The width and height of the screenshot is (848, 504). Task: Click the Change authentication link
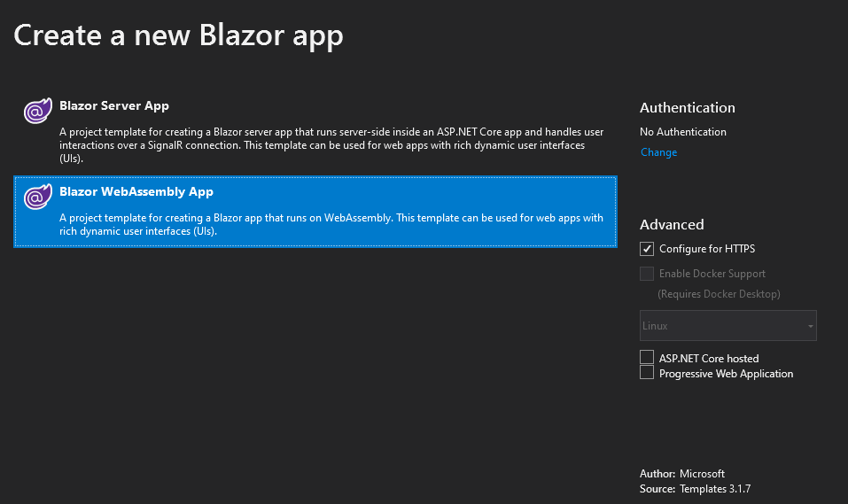pyautogui.click(x=658, y=152)
